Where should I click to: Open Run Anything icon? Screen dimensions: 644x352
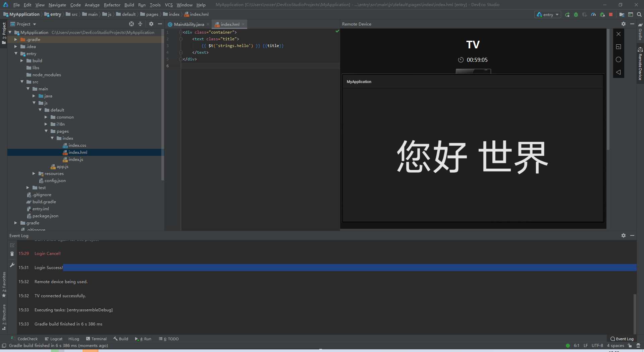(x=631, y=14)
